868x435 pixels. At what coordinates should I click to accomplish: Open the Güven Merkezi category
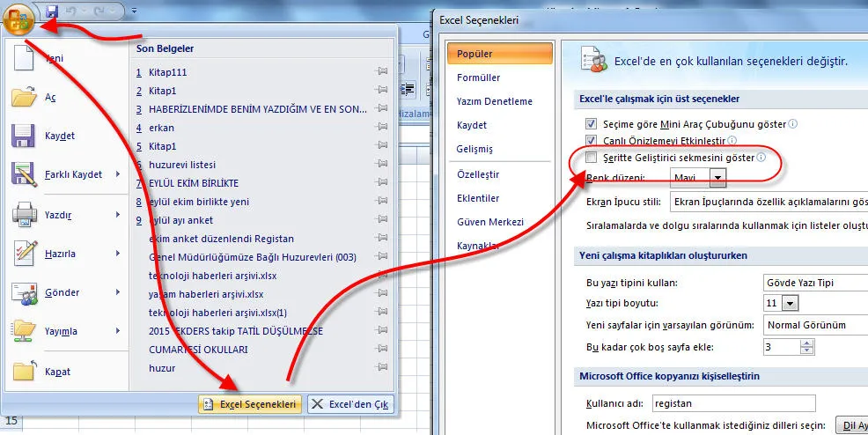490,222
